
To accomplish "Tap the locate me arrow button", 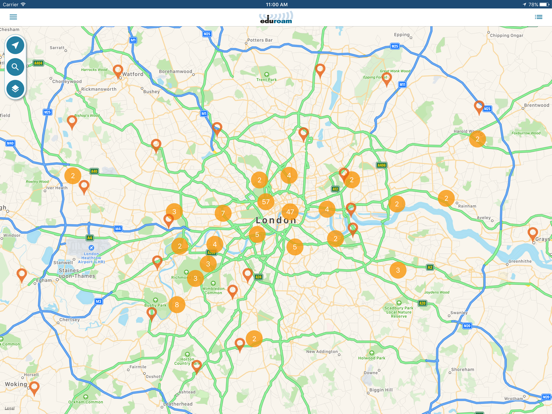I will 15,45.
